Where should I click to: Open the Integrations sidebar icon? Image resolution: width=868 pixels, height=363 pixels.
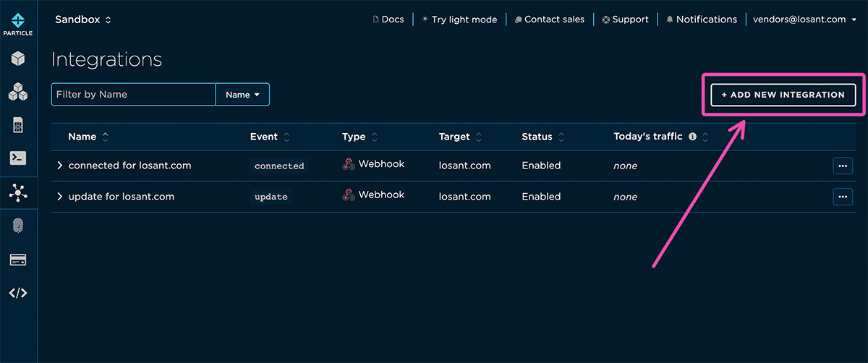(18, 192)
